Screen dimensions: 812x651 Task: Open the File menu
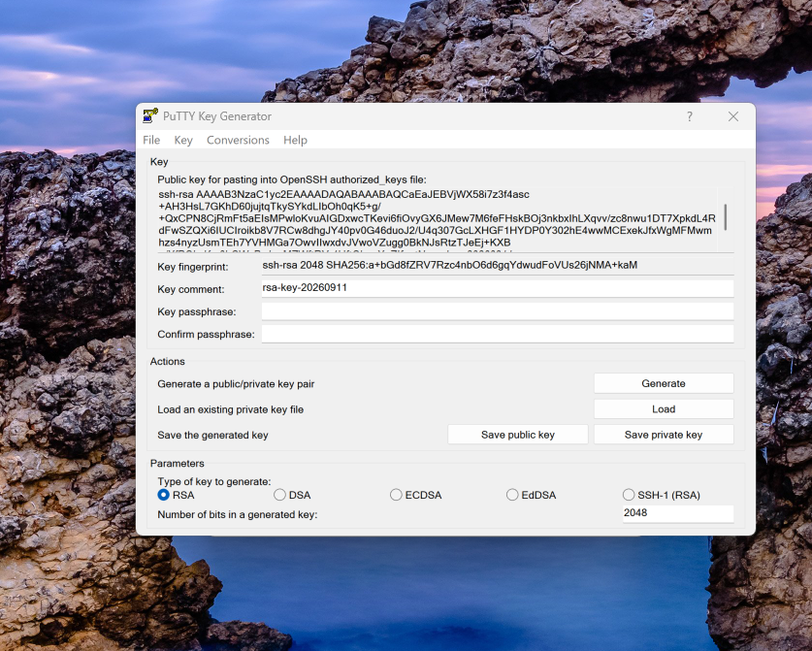pos(151,140)
